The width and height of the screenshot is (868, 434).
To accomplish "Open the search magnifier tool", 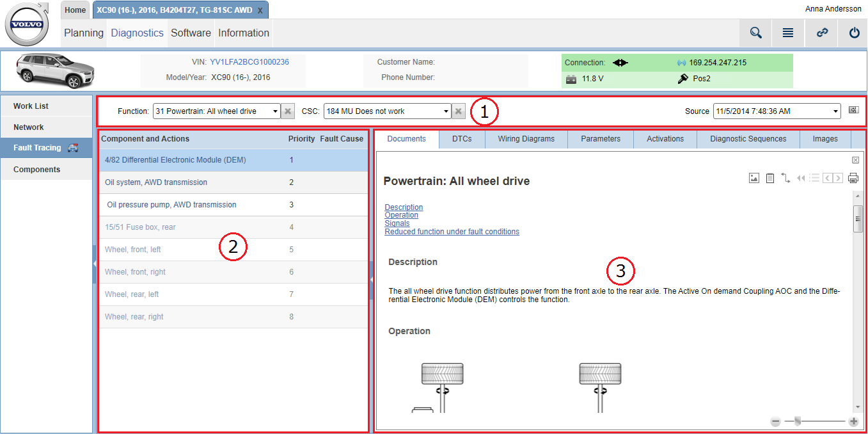I will (756, 33).
